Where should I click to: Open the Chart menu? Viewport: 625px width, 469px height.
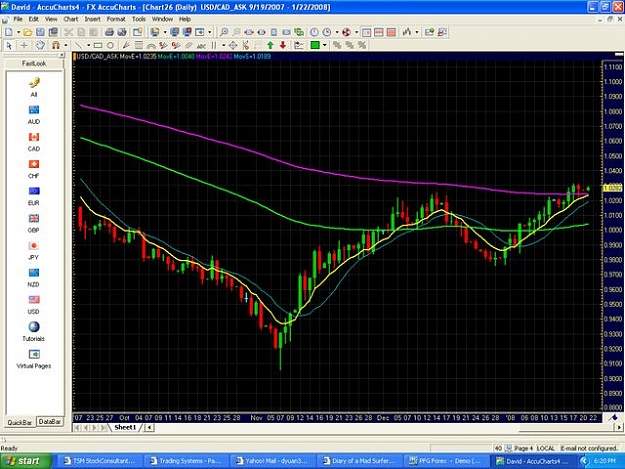pyautogui.click(x=71, y=19)
